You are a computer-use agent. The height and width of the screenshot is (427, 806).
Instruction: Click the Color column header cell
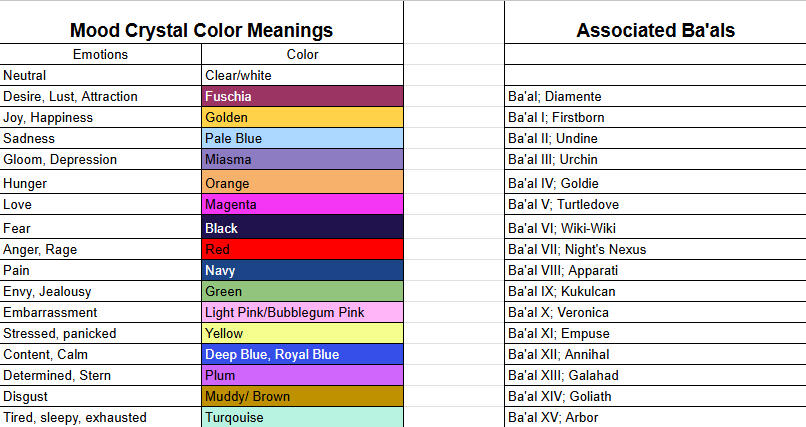coord(302,54)
